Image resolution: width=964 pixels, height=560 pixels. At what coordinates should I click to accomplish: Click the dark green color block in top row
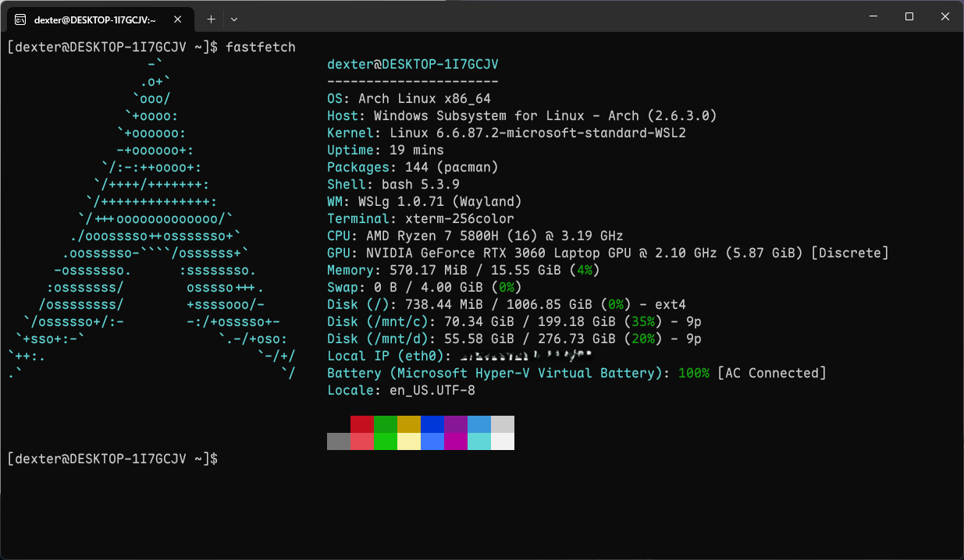(386, 424)
